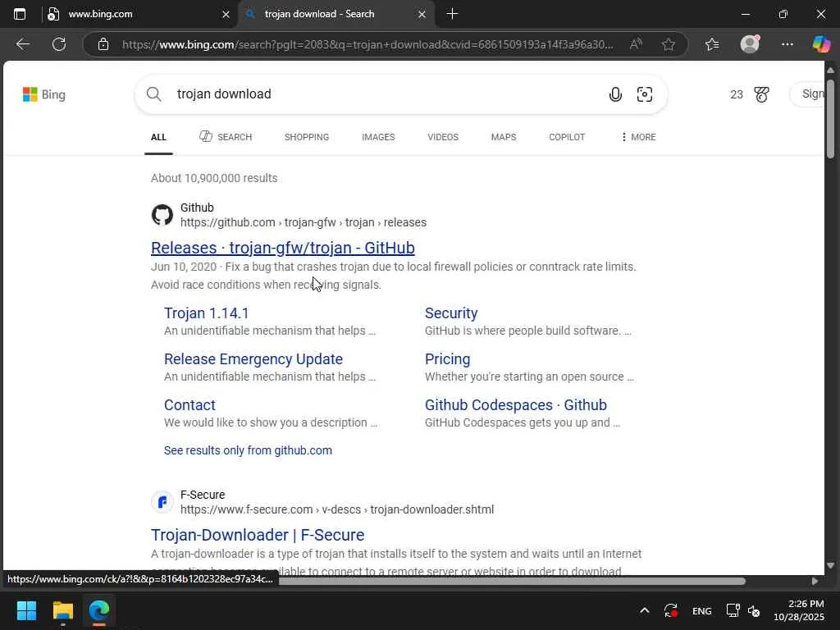Click Microsoft Edge taskbar icon
This screenshot has width=840, height=630.
coord(99,610)
